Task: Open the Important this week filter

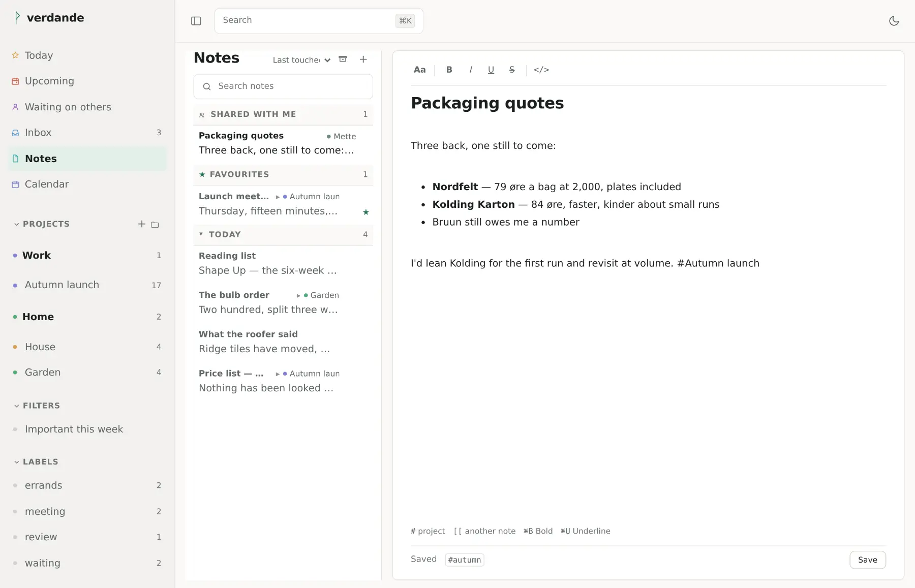Action: (x=87, y=429)
